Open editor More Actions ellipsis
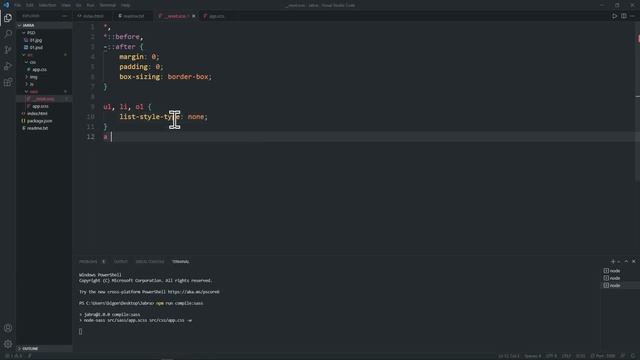 (633, 16)
